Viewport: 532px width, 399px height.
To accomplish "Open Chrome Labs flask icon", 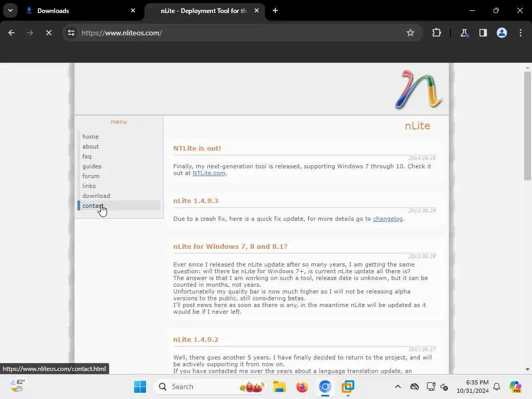I will point(464,33).
